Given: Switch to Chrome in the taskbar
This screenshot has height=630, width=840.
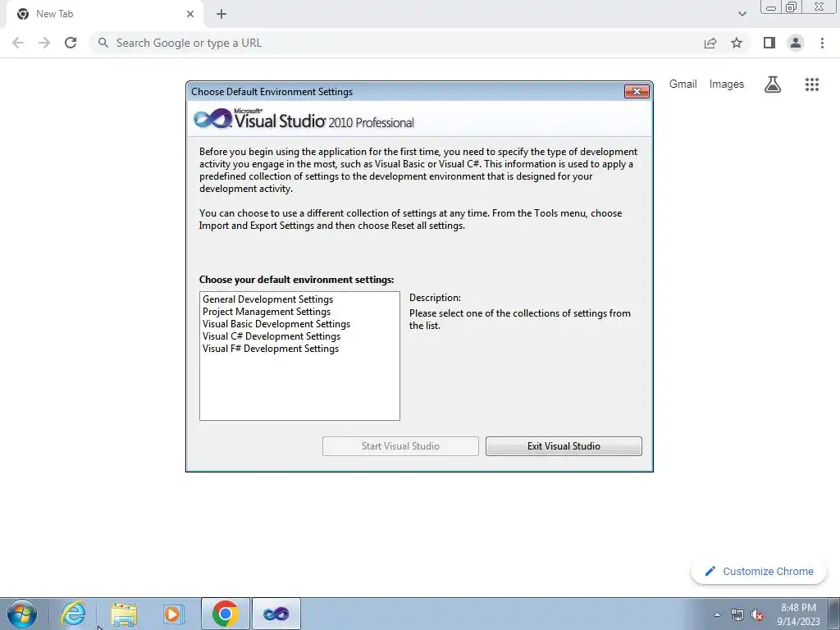Looking at the screenshot, I should tap(226, 614).
